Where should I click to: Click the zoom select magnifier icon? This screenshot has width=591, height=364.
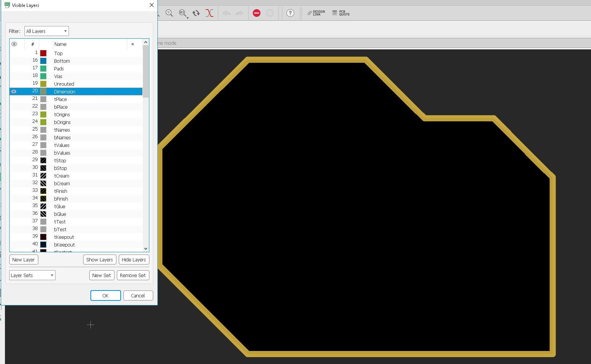183,13
